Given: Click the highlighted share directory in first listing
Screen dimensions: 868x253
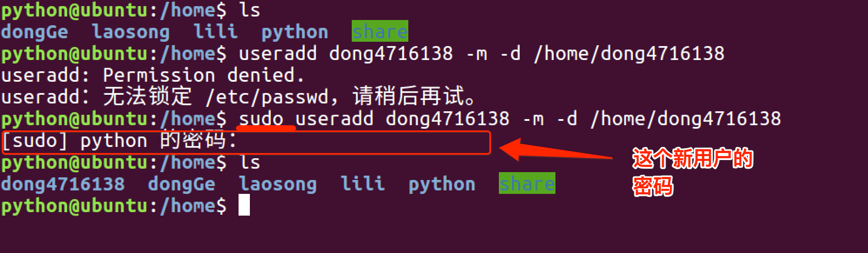Looking at the screenshot, I should click(x=380, y=31).
